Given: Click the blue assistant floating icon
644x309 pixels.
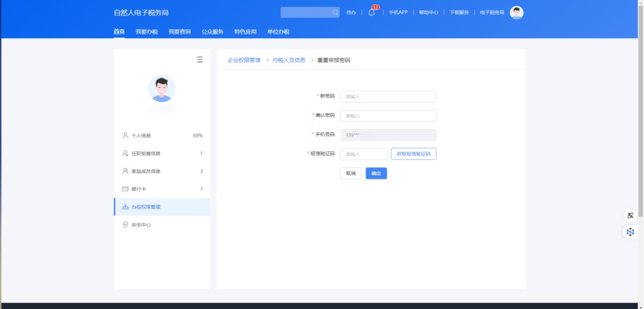Looking at the screenshot, I should pos(630,232).
